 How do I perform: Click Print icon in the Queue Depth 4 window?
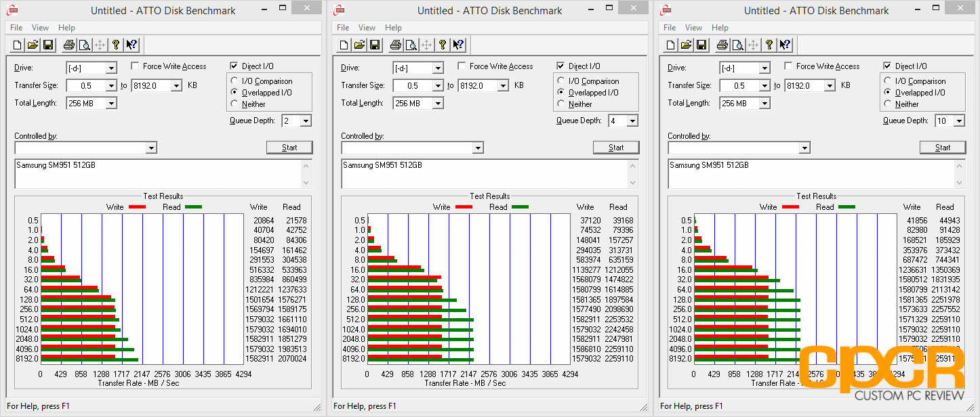click(x=395, y=45)
